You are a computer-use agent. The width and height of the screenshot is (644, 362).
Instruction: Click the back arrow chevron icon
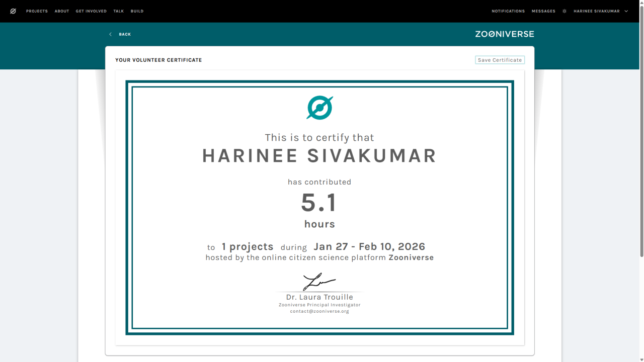111,34
